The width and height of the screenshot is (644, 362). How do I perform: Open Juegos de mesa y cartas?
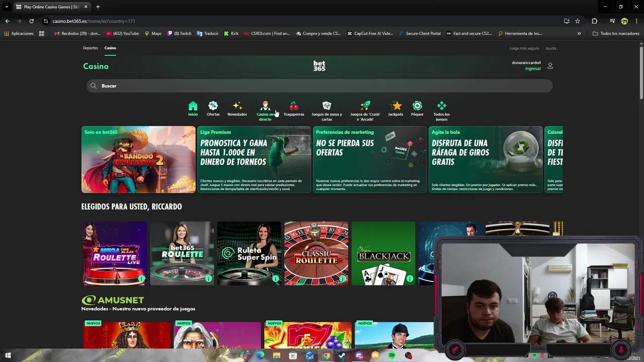[x=327, y=111]
